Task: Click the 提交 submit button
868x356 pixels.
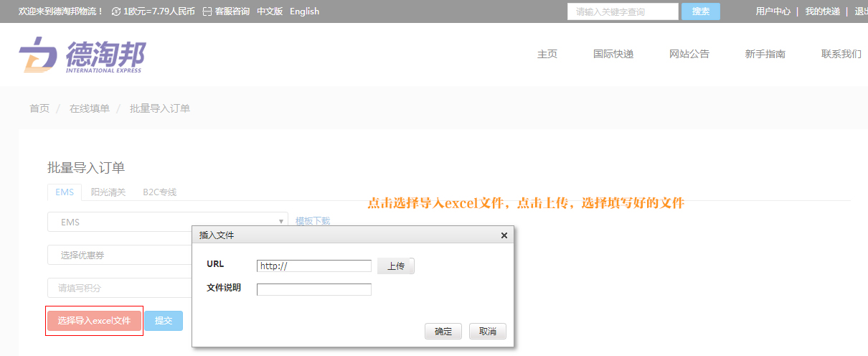Action: coord(164,321)
